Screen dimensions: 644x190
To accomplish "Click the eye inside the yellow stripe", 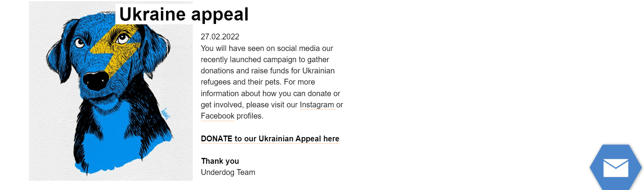I will tap(123, 39).
